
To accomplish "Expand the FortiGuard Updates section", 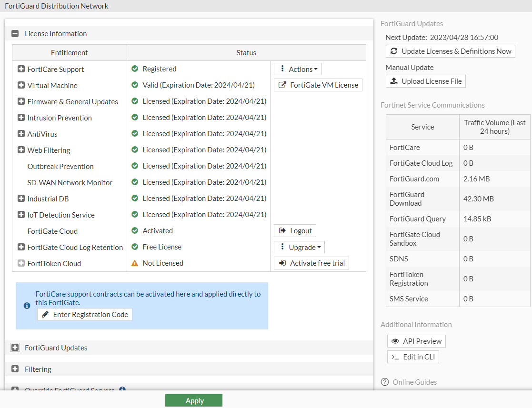I will coord(15,348).
